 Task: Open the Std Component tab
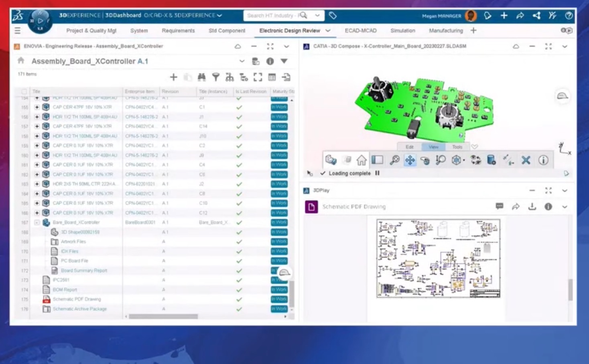pos(227,30)
